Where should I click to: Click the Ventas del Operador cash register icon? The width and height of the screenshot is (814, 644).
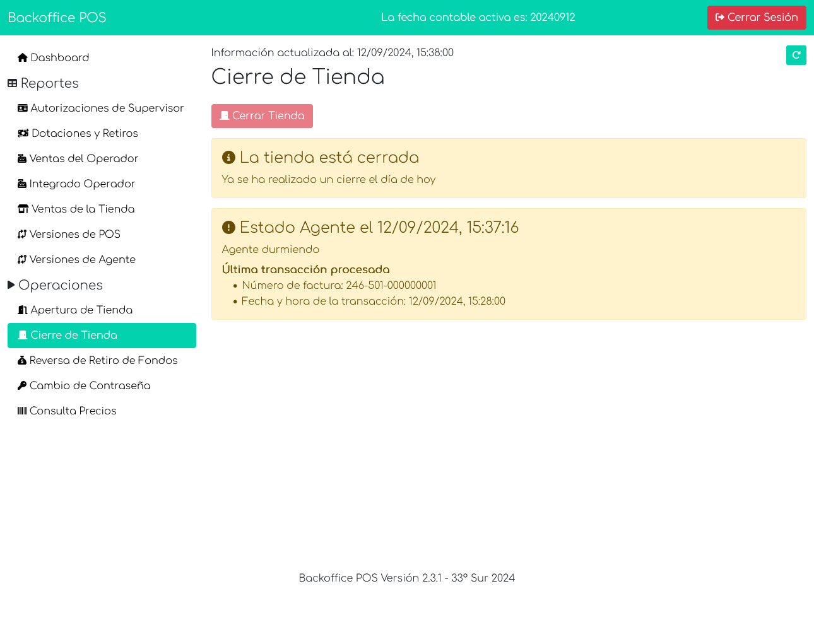coord(22,158)
